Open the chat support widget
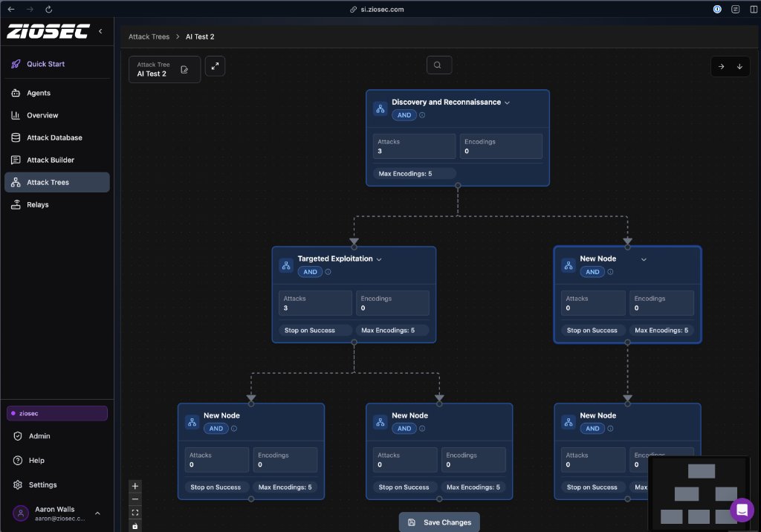Viewport: 761px width, 532px height. point(742,510)
